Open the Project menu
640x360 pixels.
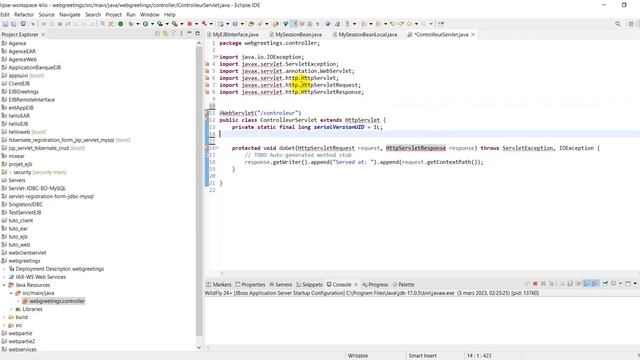[113, 14]
